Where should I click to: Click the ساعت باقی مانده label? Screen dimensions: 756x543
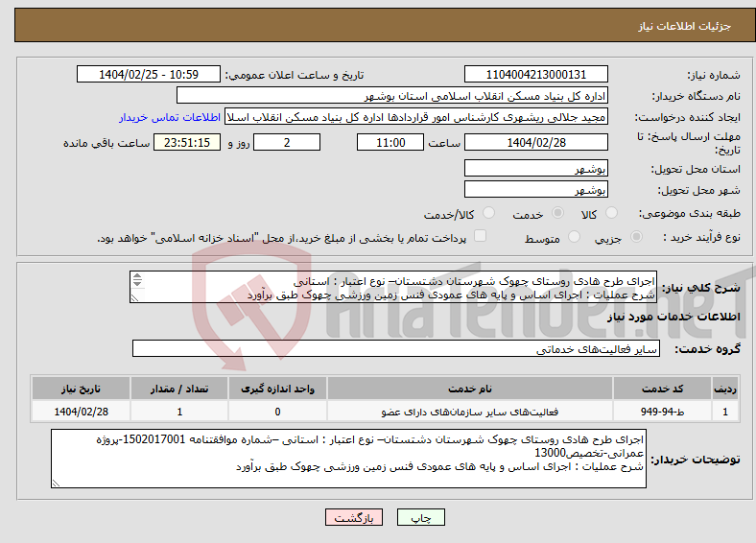point(106,143)
